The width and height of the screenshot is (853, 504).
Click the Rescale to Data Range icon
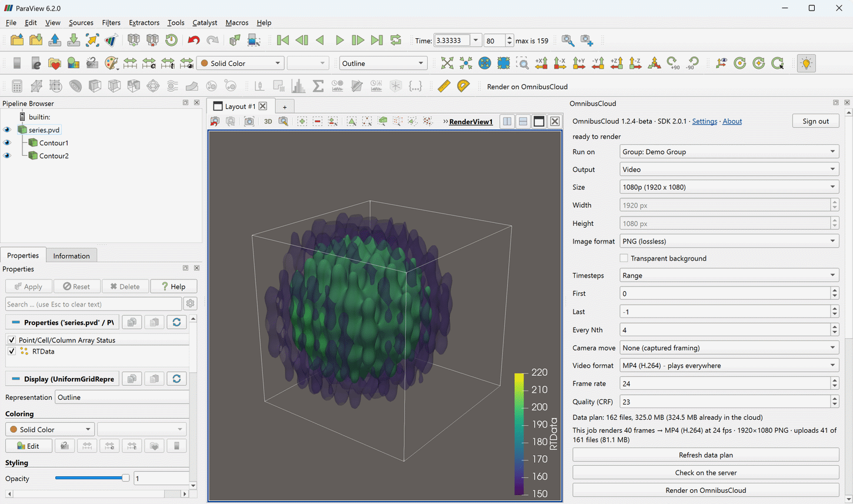pos(130,64)
